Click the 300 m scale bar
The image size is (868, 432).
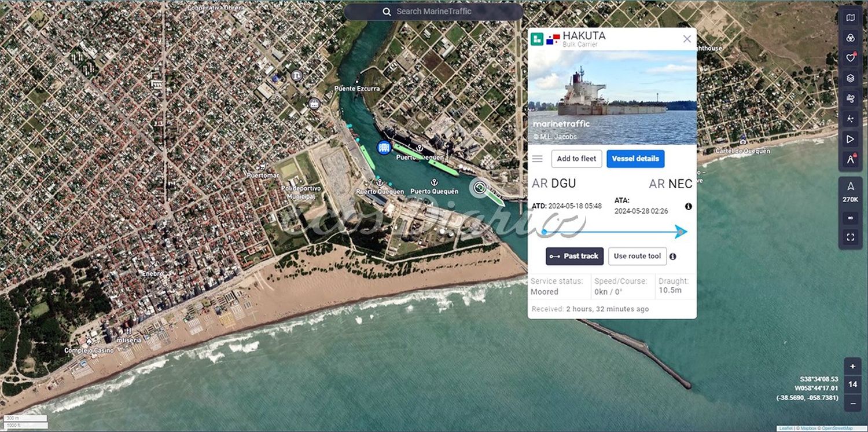tap(25, 418)
